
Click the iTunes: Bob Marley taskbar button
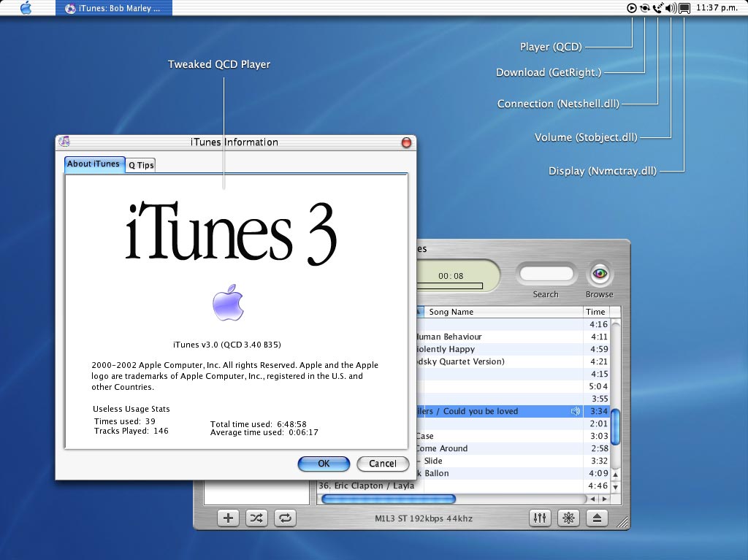[113, 8]
